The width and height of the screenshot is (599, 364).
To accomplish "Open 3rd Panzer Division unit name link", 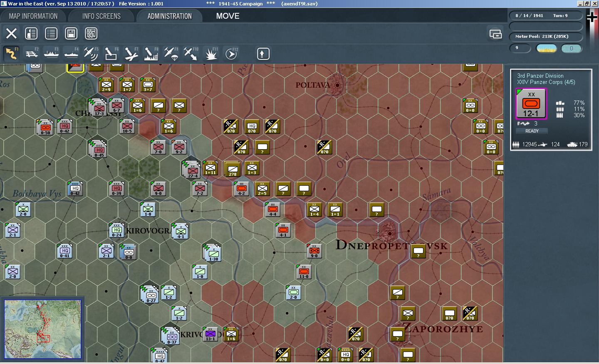I will [x=540, y=76].
